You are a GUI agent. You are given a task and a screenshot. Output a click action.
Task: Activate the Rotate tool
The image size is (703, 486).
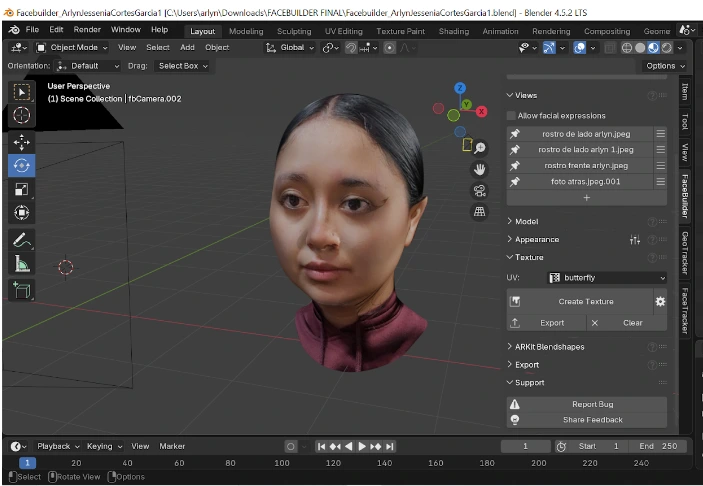(22, 166)
